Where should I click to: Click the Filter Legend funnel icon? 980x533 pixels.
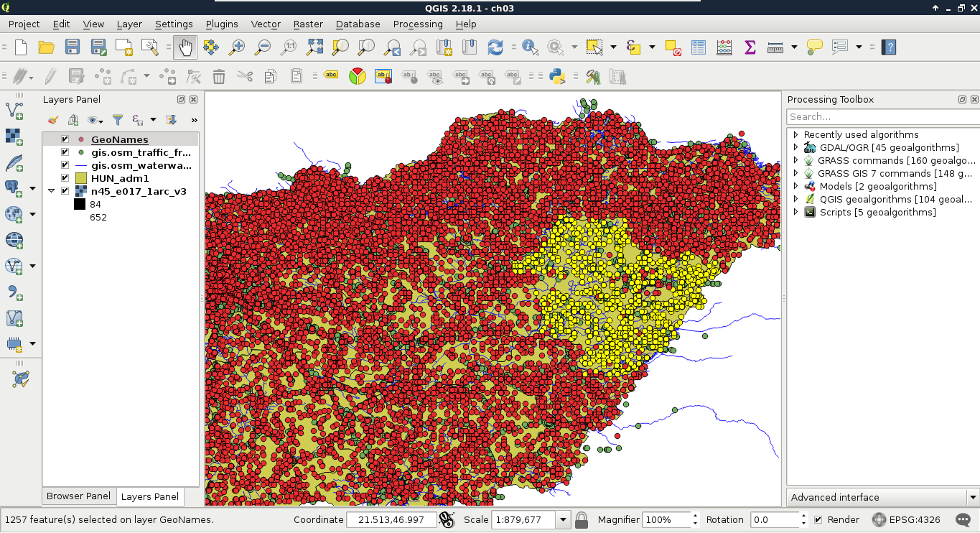coord(118,120)
